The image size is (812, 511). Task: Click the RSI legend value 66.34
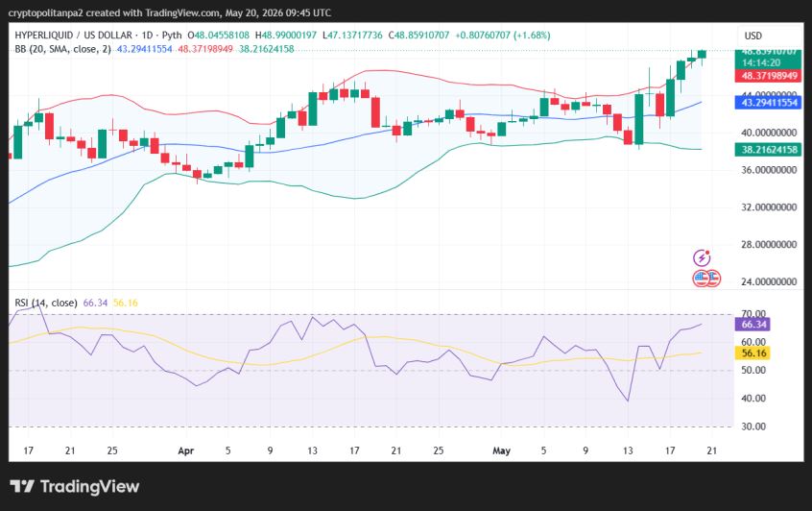click(95, 303)
